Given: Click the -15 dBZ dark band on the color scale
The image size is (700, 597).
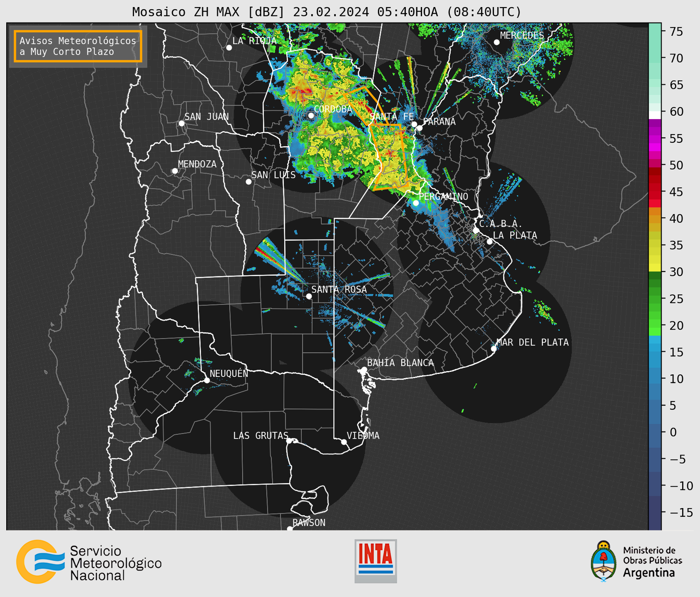Looking at the screenshot, I should [x=655, y=512].
